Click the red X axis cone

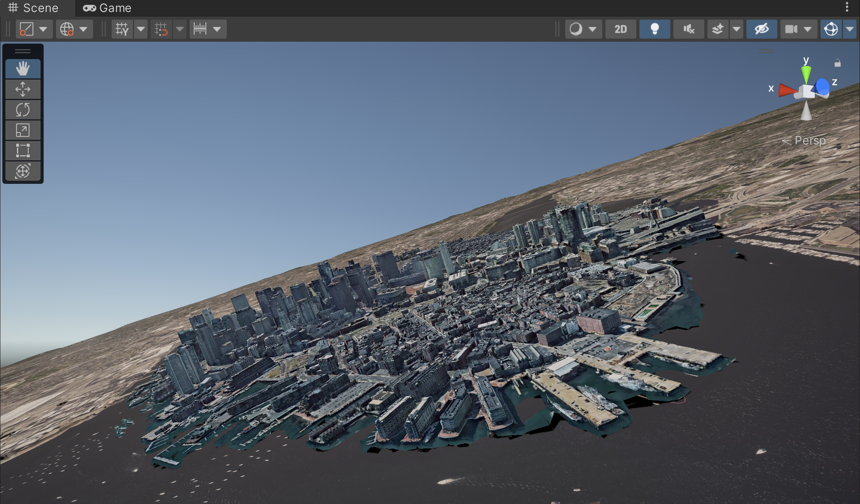(x=787, y=90)
